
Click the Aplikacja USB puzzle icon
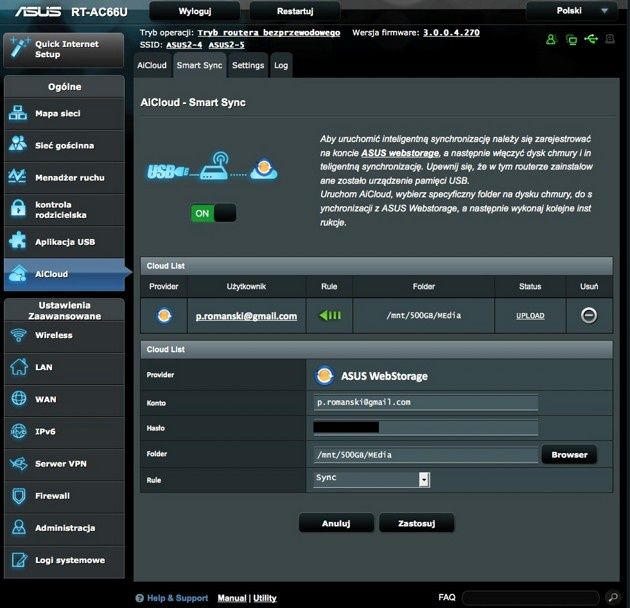[x=18, y=241]
